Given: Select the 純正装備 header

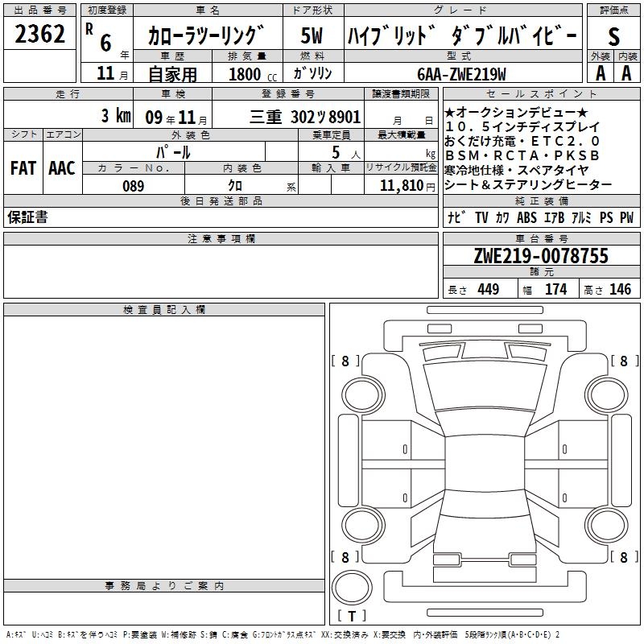Looking at the screenshot, I should pyautogui.click(x=541, y=200).
